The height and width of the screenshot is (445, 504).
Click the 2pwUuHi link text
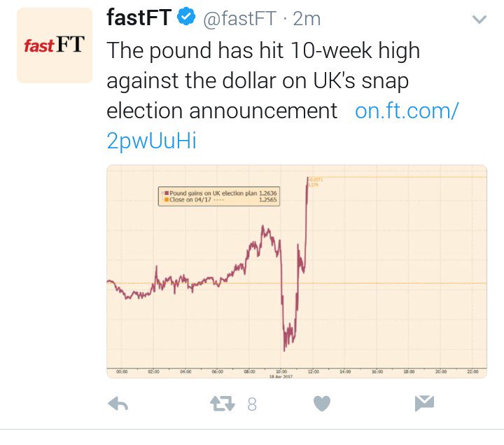(151, 141)
